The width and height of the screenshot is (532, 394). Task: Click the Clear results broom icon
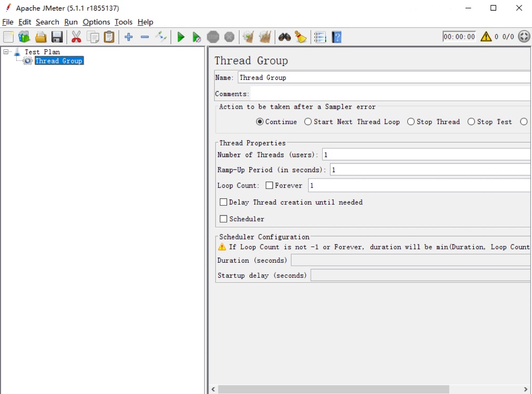[248, 37]
